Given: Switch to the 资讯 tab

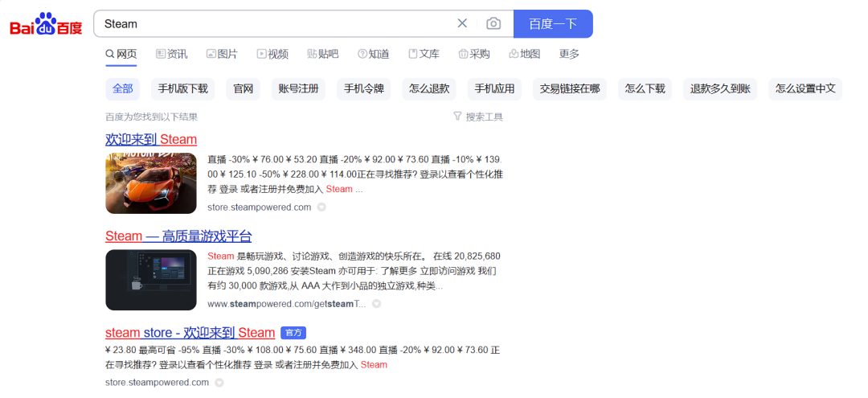Looking at the screenshot, I should pos(172,54).
